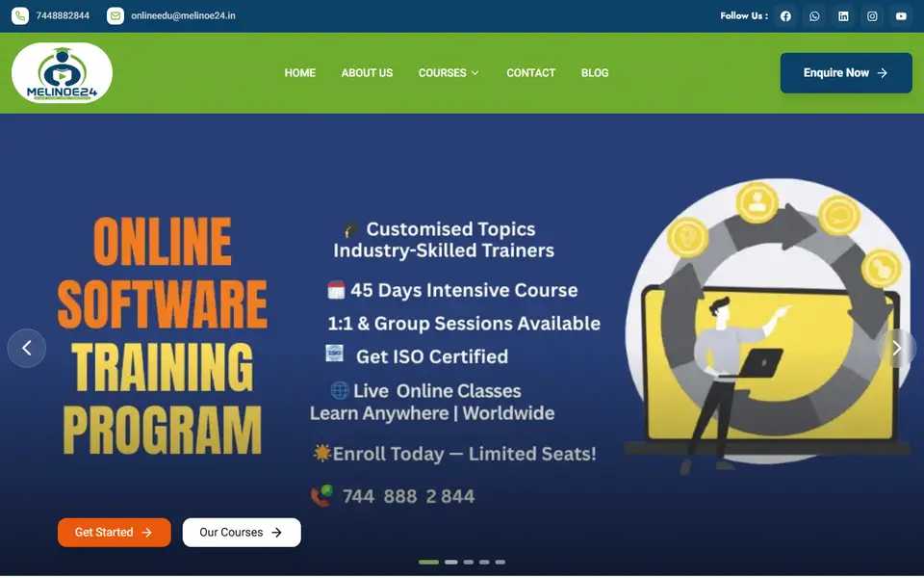
Task: Click "Enroll Today — Limited Seats!" text
Action: [x=464, y=454]
